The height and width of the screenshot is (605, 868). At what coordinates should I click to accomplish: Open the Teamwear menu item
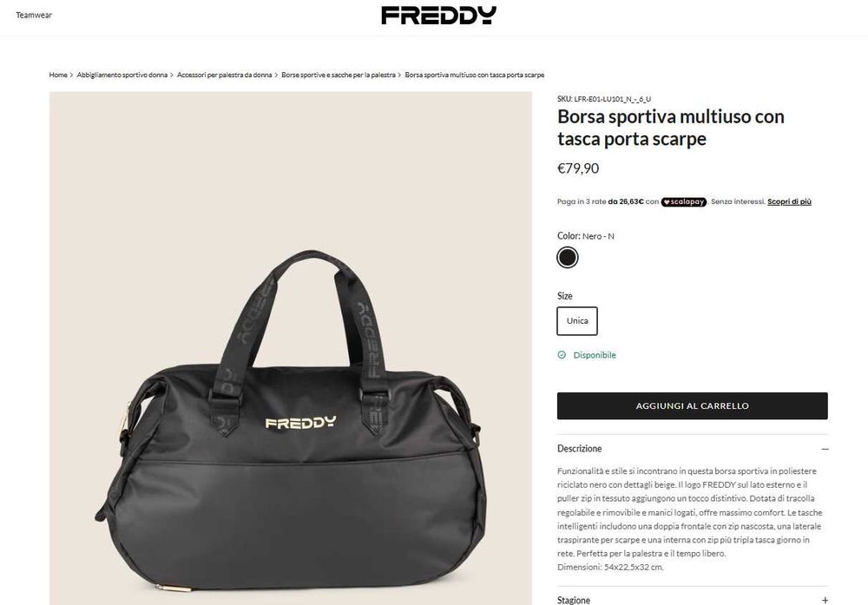tap(34, 15)
